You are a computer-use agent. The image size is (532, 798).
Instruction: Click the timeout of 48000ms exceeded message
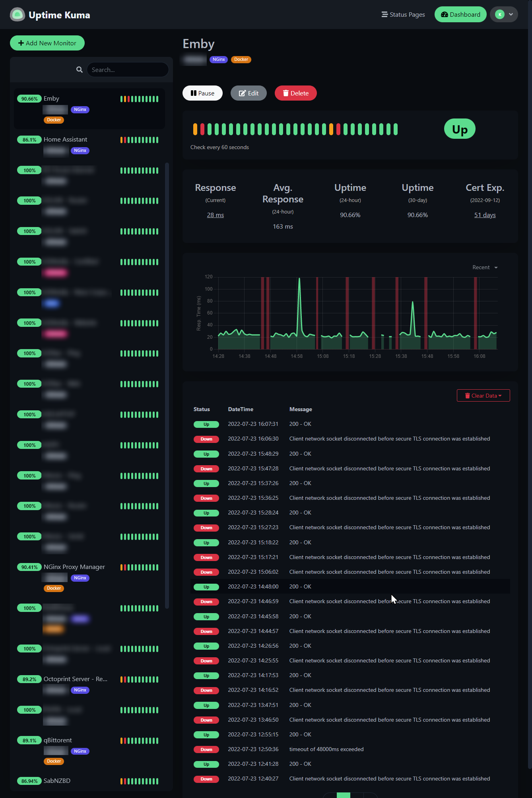[326, 749]
